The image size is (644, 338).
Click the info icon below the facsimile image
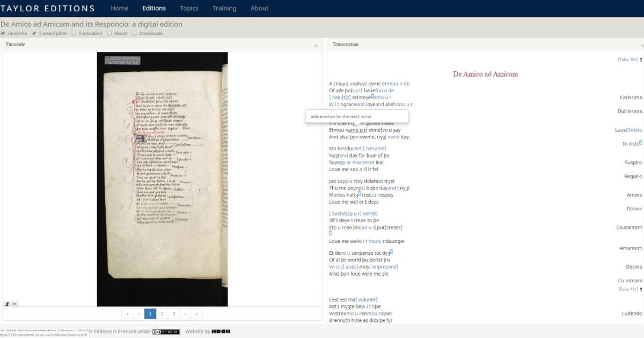[6, 304]
